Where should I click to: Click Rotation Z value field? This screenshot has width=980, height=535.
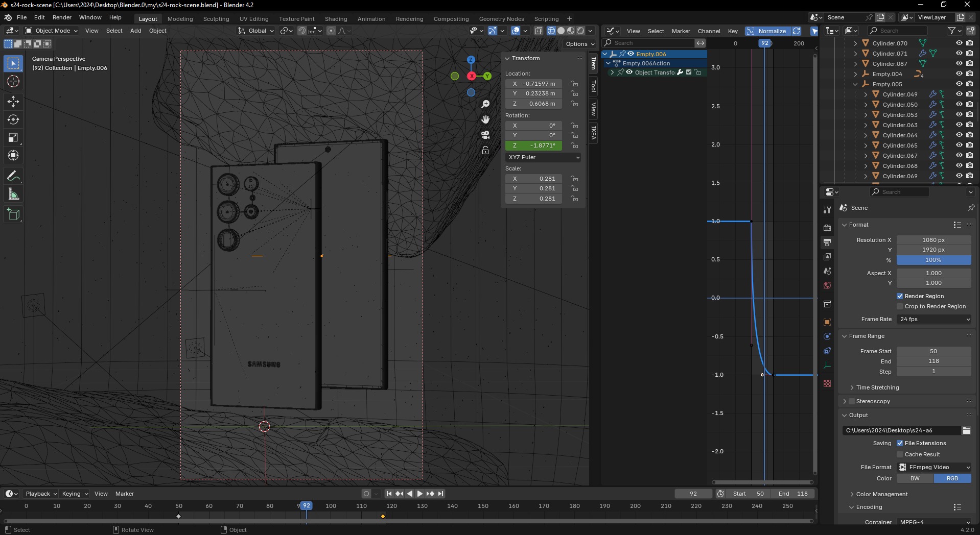[x=533, y=145]
